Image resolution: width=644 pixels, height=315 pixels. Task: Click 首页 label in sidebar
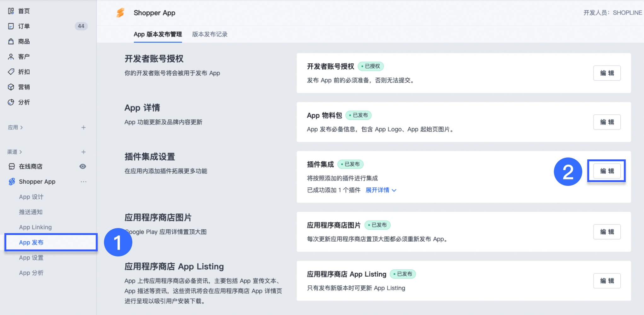[x=24, y=11]
